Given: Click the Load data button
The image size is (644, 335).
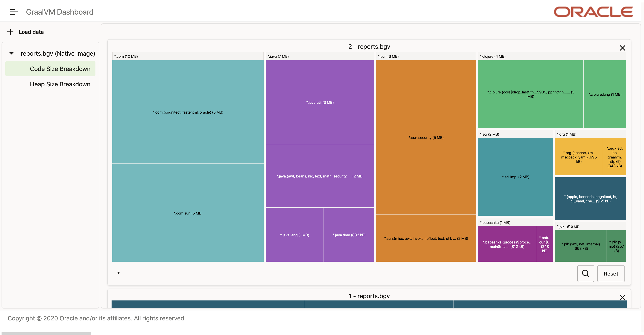Looking at the screenshot, I should (25, 32).
